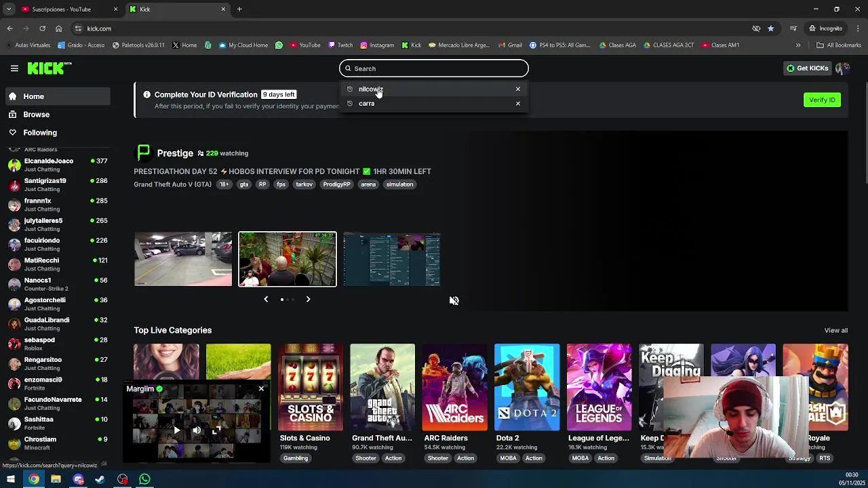Open browser tab search dropdown
This screenshot has height=488, width=868.
pos(9,9)
